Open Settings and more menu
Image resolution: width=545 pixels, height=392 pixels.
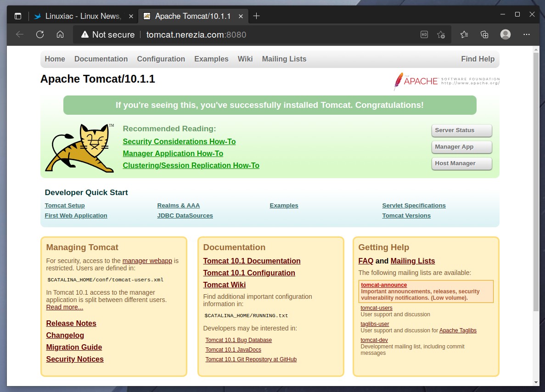[x=527, y=34]
